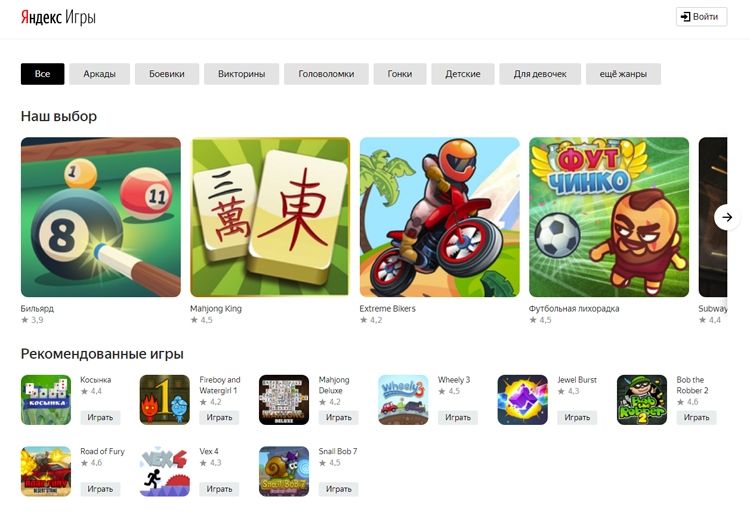Viewport: 750px width, 521px height.
Task: Expand the ещё жанры genre list
Action: click(623, 74)
